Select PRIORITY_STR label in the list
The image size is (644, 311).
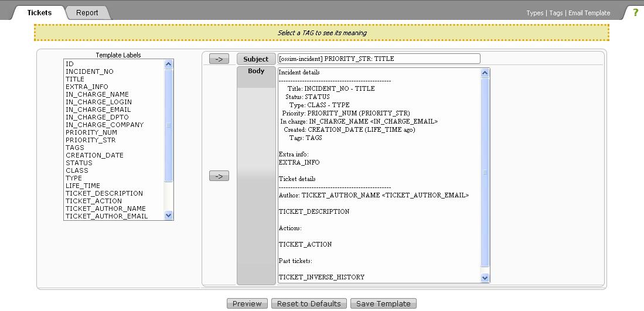click(90, 140)
